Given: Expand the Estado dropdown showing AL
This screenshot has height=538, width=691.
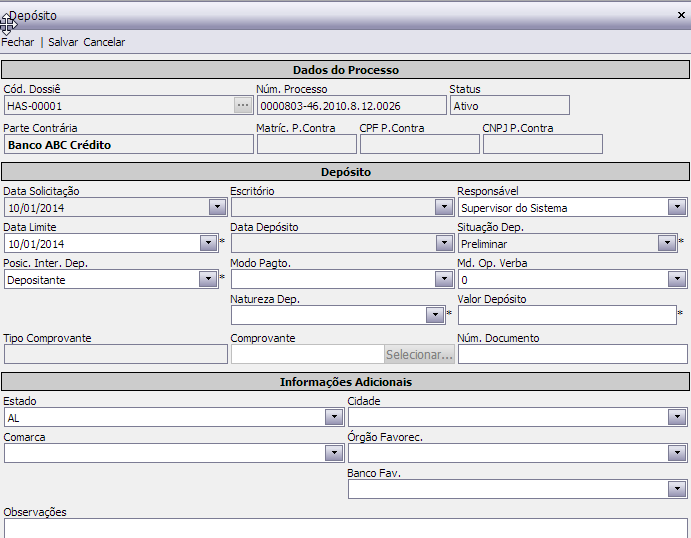Looking at the screenshot, I should coord(334,417).
